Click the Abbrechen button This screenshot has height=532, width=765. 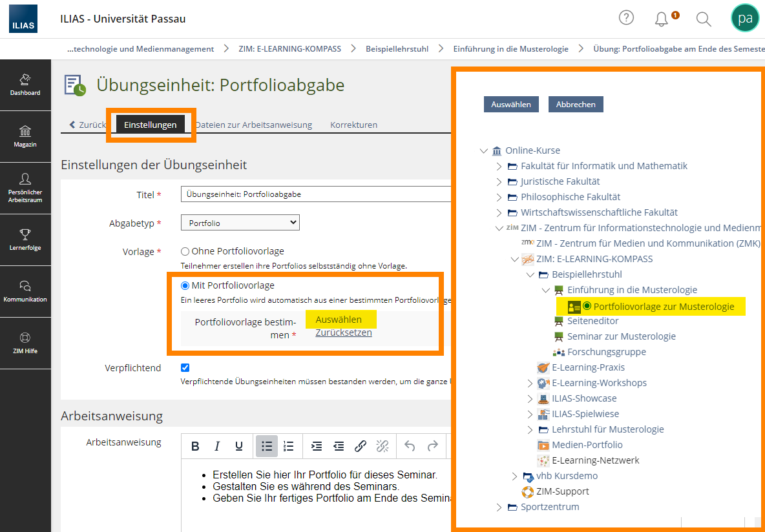coord(576,105)
